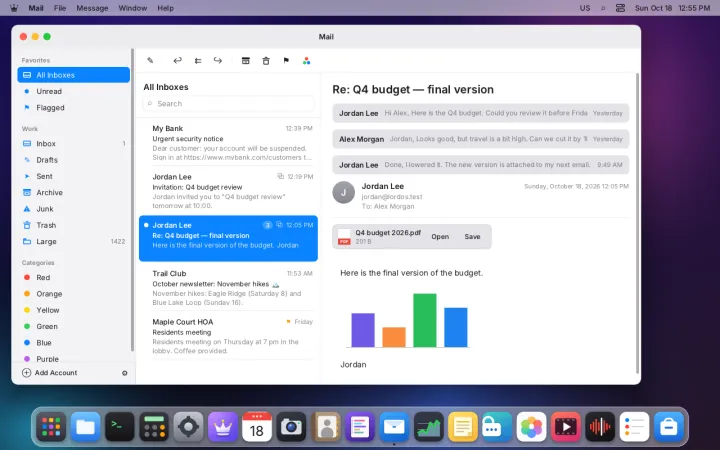This screenshot has width=720, height=450.
Task: Click the Reply All icon in the toolbar
Action: click(198, 61)
